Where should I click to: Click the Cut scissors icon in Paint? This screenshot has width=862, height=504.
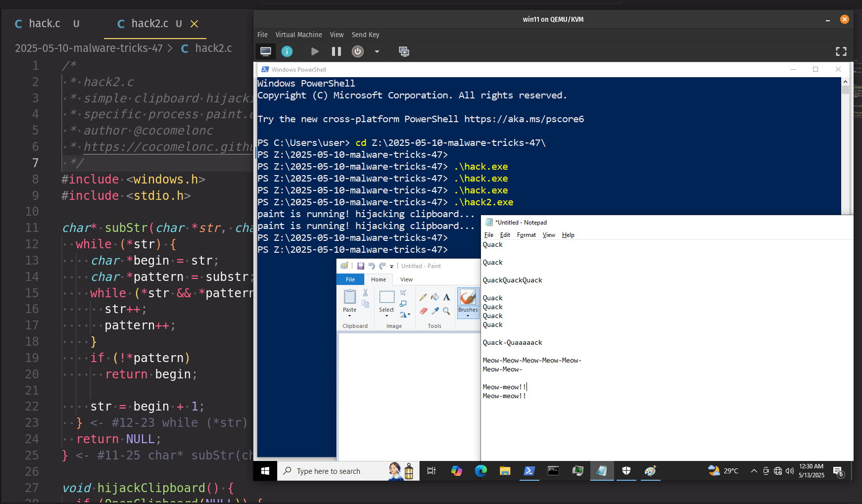pyautogui.click(x=365, y=293)
